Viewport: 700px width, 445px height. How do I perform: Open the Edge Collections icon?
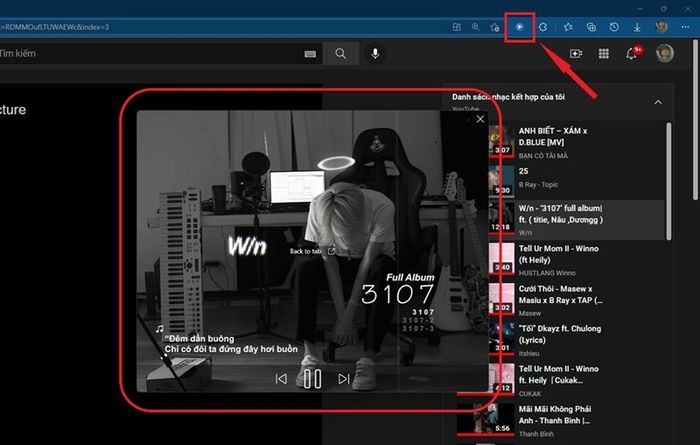pyautogui.click(x=591, y=27)
